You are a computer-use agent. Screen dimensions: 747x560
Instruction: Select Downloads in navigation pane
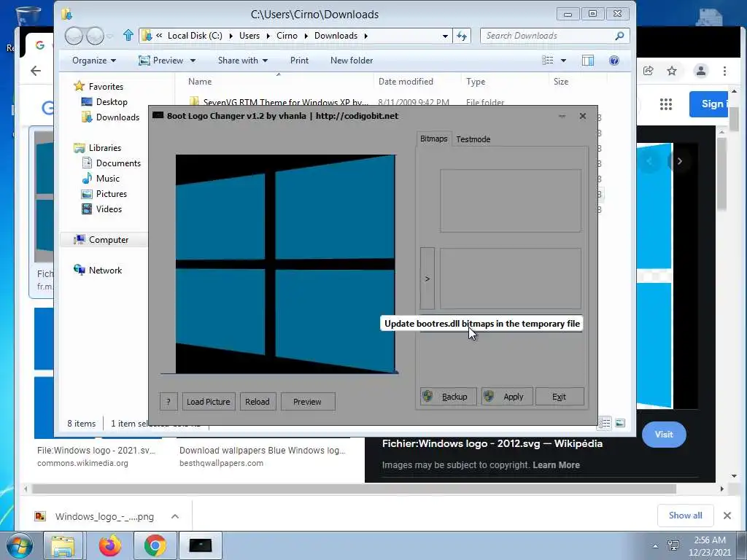[x=117, y=117]
